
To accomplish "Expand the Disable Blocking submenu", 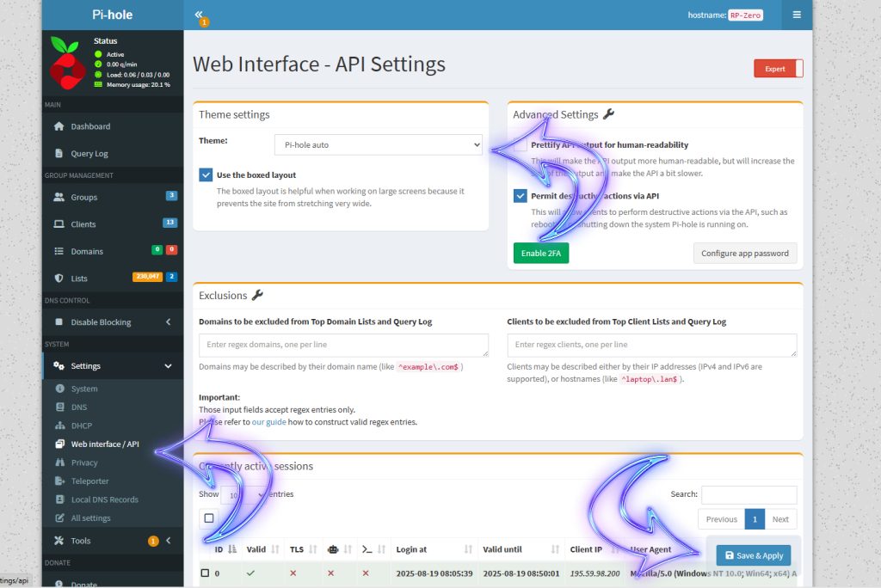I will 168,322.
